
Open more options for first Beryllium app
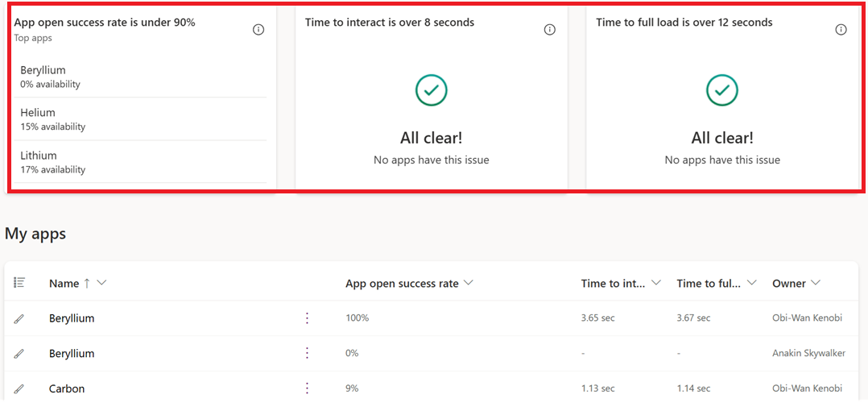[x=307, y=318]
